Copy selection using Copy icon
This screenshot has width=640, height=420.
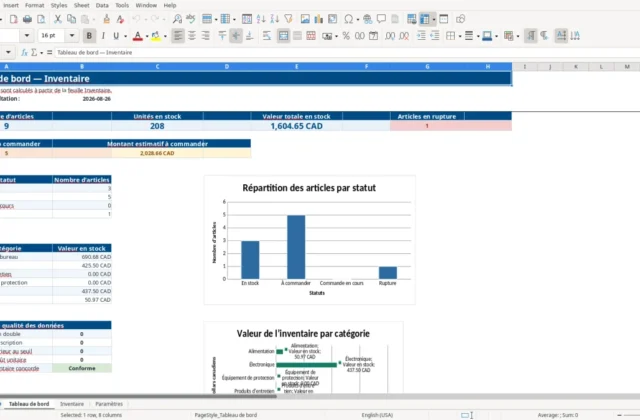click(x=71, y=19)
